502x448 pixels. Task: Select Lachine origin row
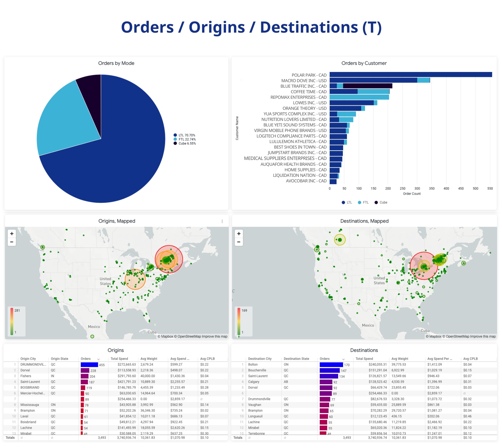tap(116, 428)
